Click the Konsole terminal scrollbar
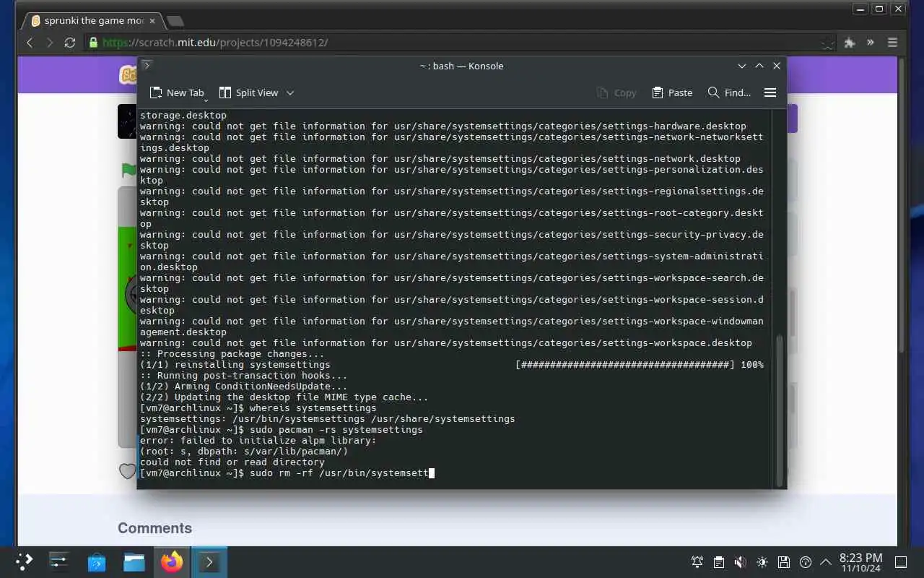924x578 pixels. [779, 410]
